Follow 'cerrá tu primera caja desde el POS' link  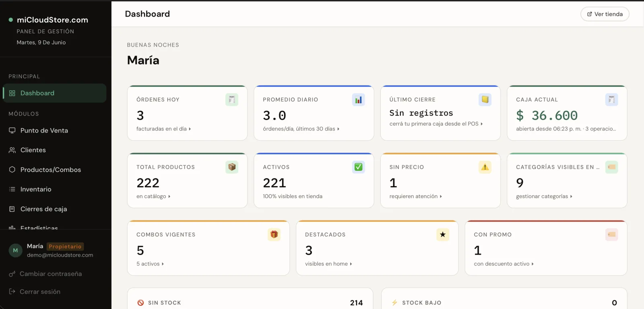(436, 124)
